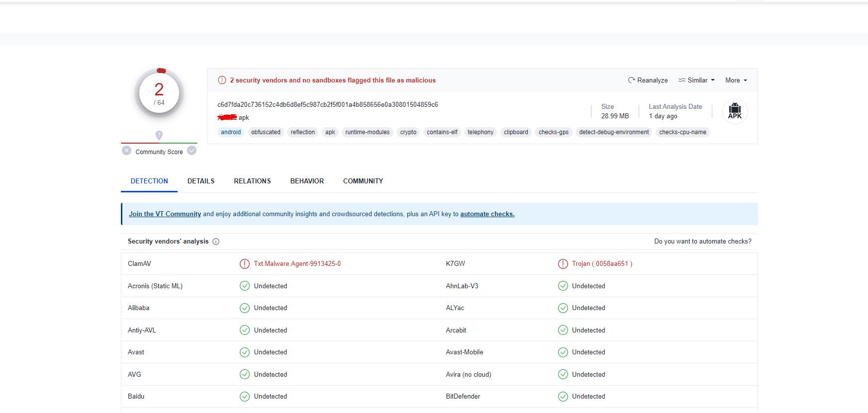Click the redacted .apk file name

233,117
